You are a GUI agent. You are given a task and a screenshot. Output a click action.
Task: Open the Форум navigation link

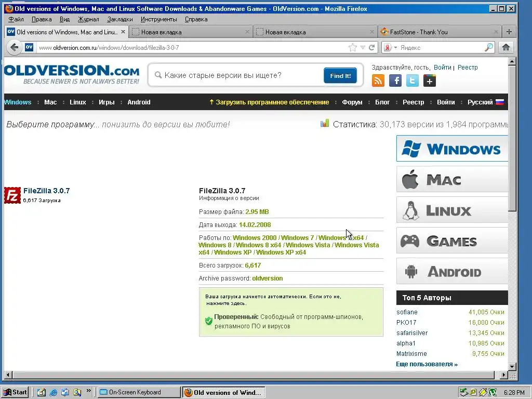pyautogui.click(x=352, y=102)
